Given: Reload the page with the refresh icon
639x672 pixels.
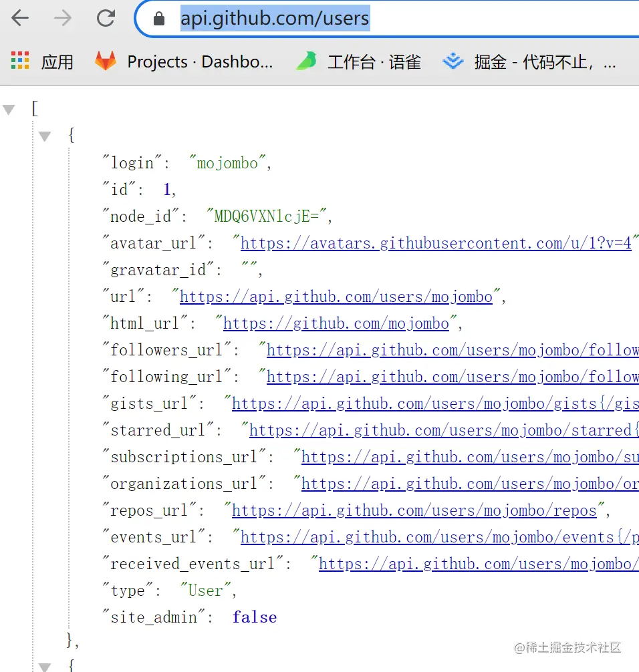Looking at the screenshot, I should click(106, 18).
